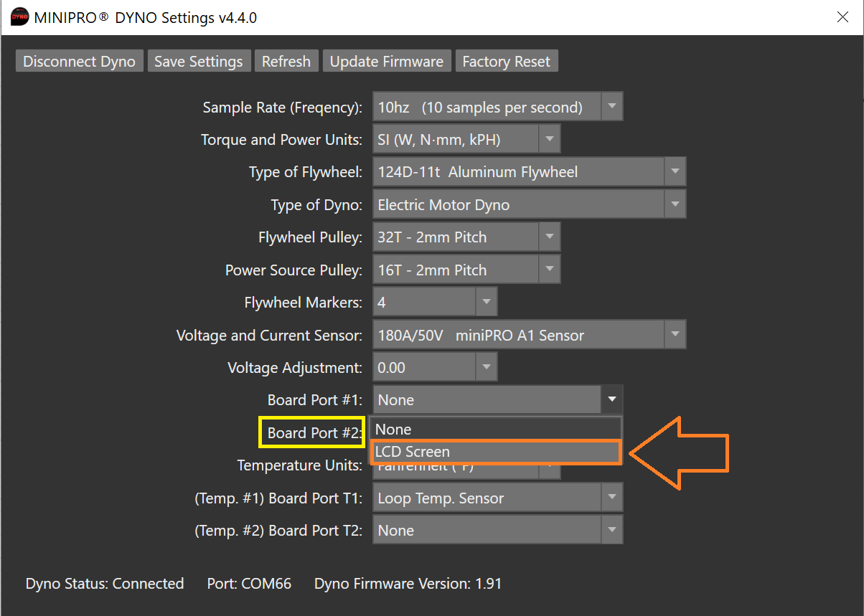Open the Type of Dyno dropdown
This screenshot has height=616, width=864.
(x=530, y=204)
